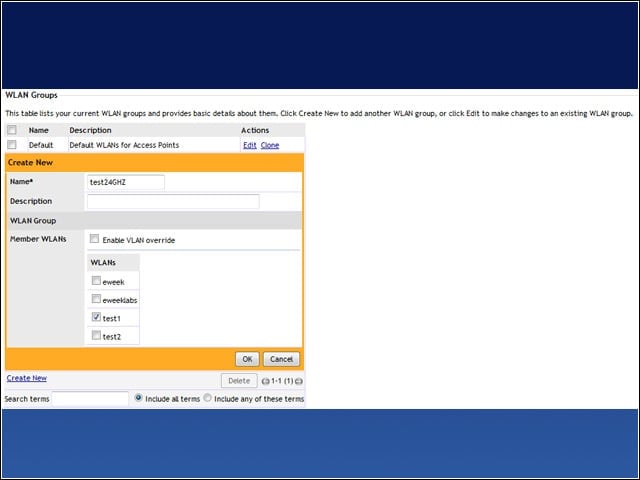Image resolution: width=640 pixels, height=480 pixels.
Task: Click into the Description text field
Action: click(173, 201)
